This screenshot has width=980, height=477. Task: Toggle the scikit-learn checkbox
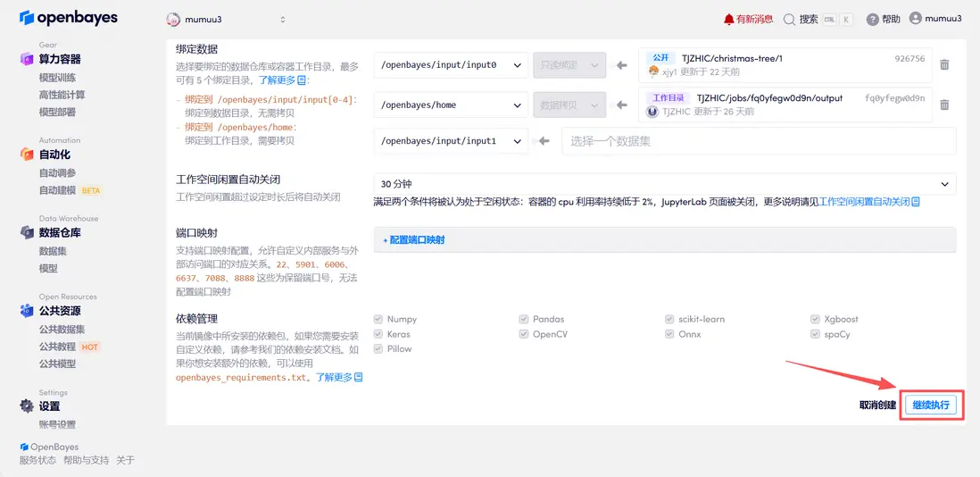coord(669,320)
